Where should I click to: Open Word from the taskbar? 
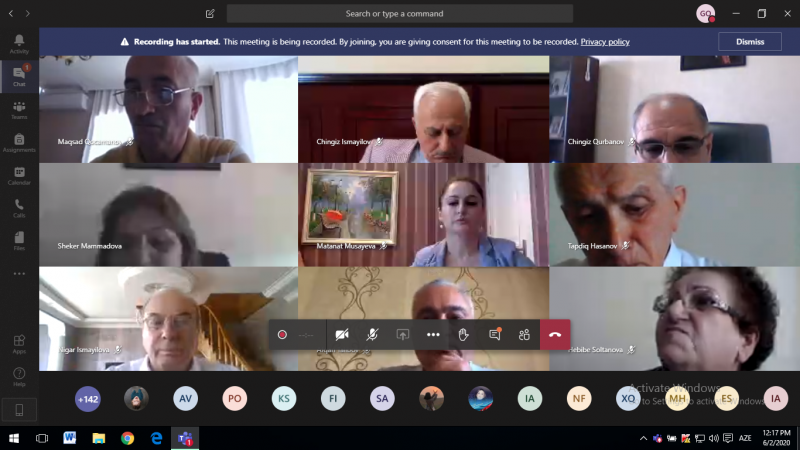point(70,438)
